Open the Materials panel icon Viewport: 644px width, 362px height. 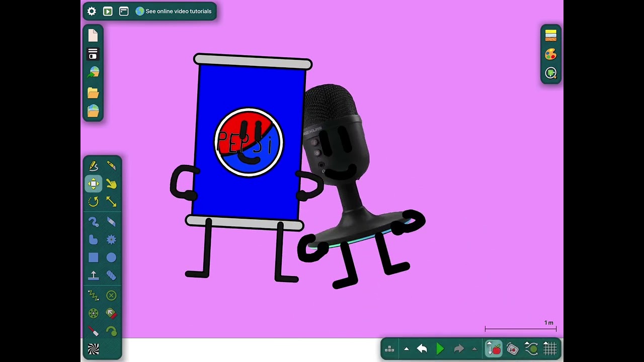pyautogui.click(x=551, y=35)
